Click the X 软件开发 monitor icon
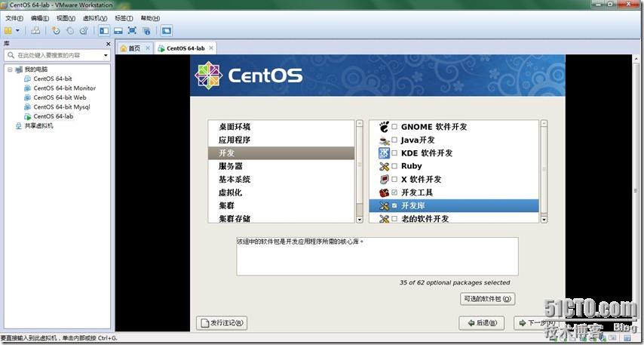The width and height of the screenshot is (644, 345). (384, 179)
